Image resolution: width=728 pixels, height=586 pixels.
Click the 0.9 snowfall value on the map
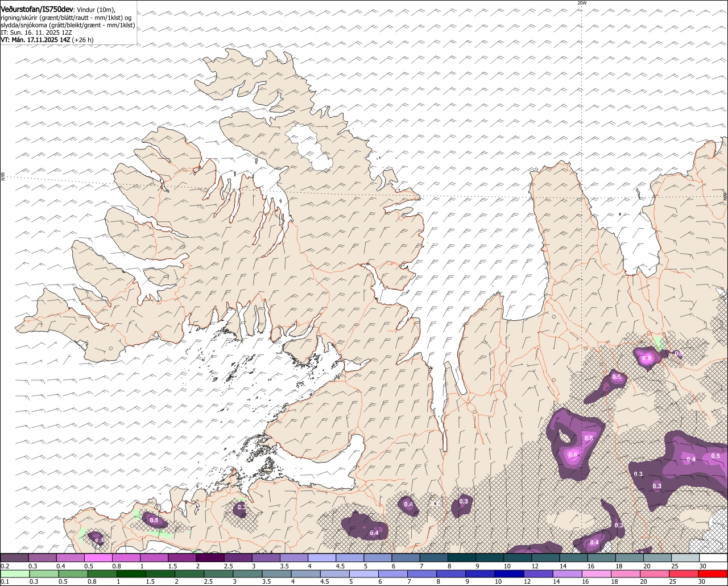[647, 358]
